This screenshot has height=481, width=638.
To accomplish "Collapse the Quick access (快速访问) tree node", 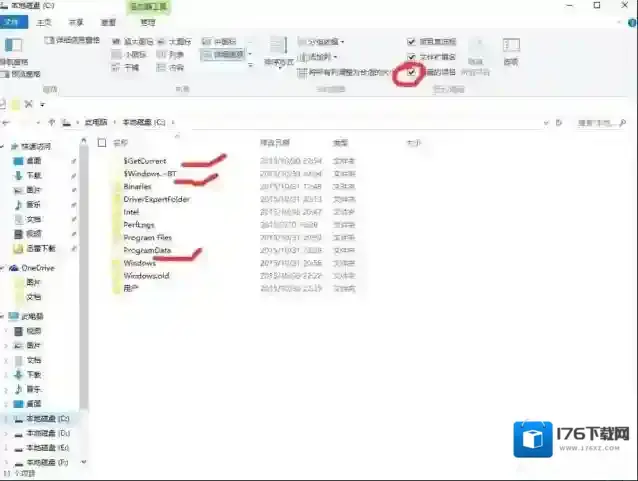I will [x=2, y=146].
